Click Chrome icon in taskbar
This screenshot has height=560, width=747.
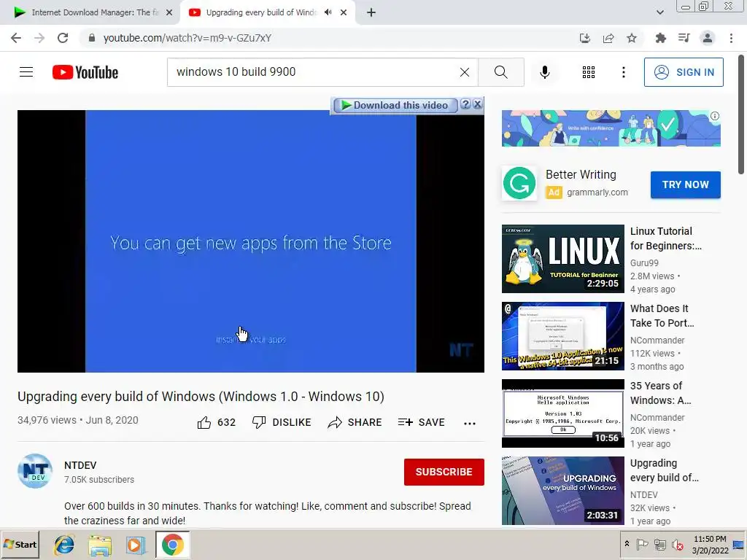(x=172, y=545)
